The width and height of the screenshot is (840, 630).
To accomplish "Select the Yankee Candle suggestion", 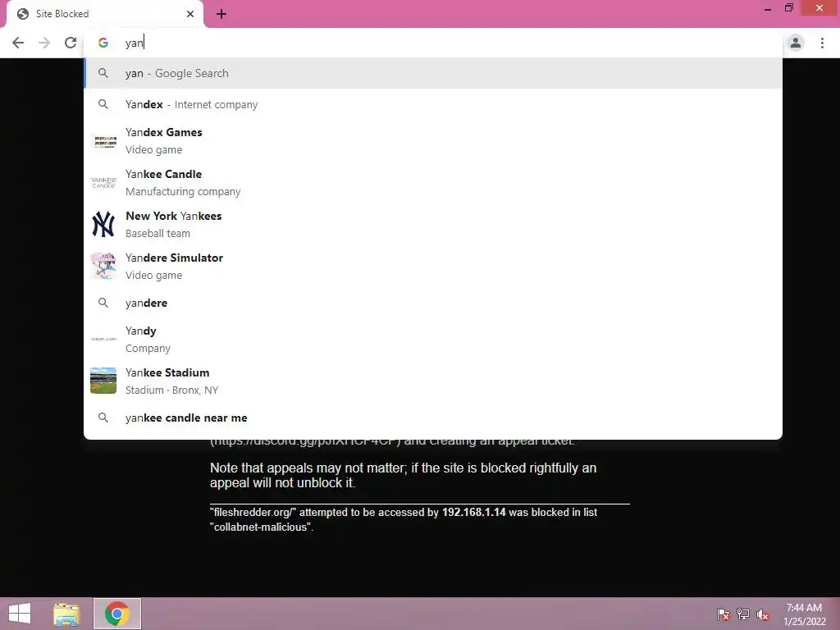I will pyautogui.click(x=433, y=183).
